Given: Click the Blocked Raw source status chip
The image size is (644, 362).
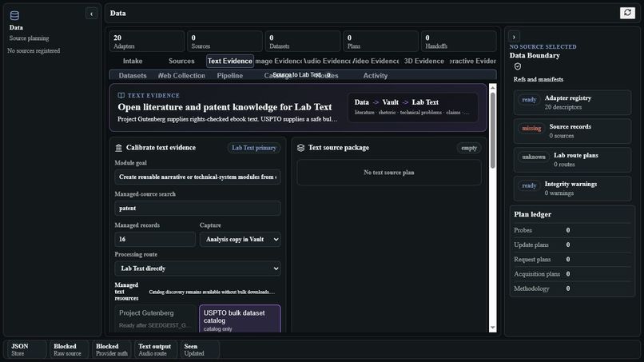Looking at the screenshot, I should coord(69,349).
